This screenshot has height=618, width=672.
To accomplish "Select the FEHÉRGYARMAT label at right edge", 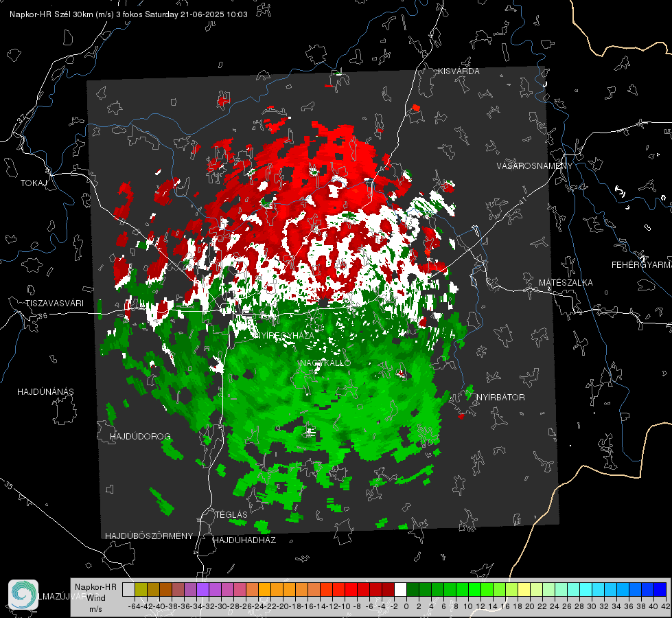I will coord(642,264).
